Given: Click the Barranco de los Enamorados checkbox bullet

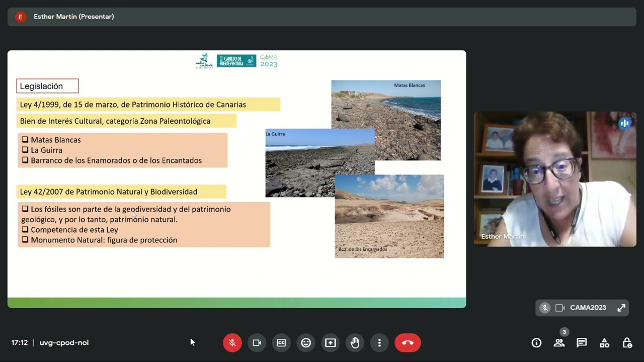Looking at the screenshot, I should 25,160.
